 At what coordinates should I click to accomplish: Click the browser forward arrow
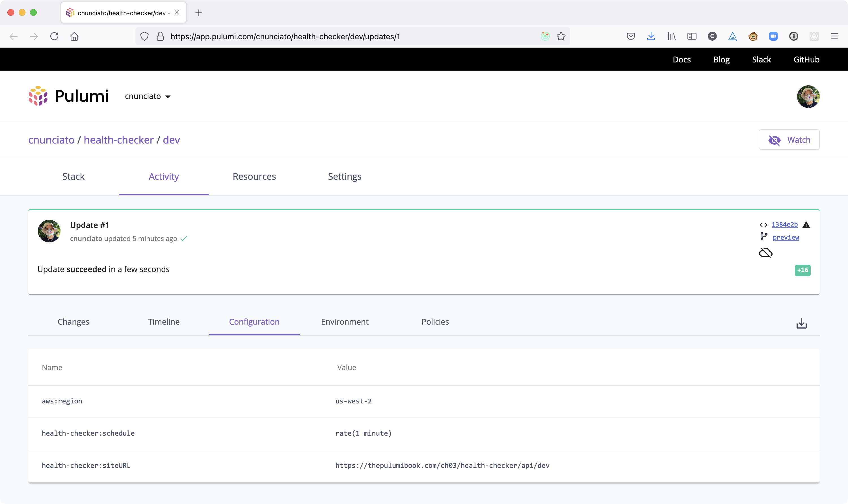click(x=34, y=36)
